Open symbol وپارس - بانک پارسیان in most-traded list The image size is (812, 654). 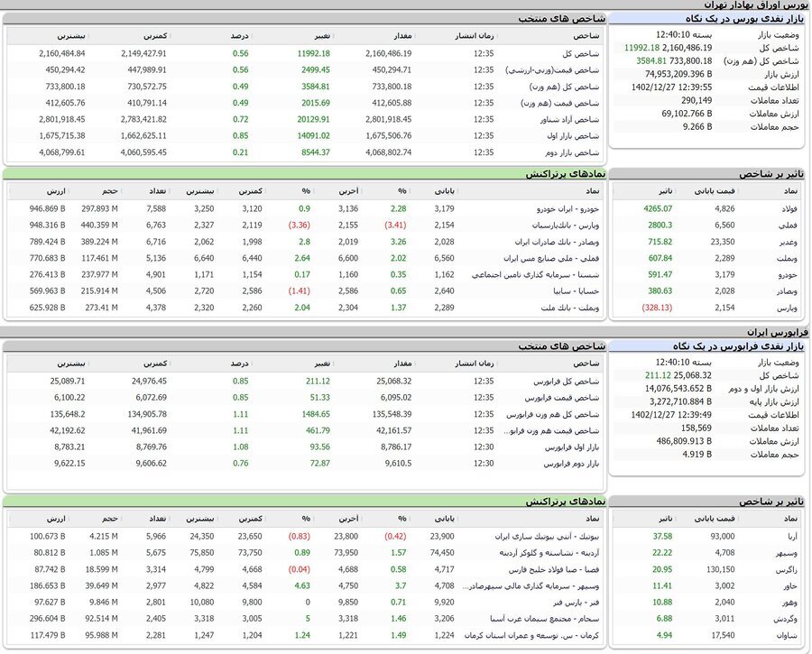click(x=566, y=226)
